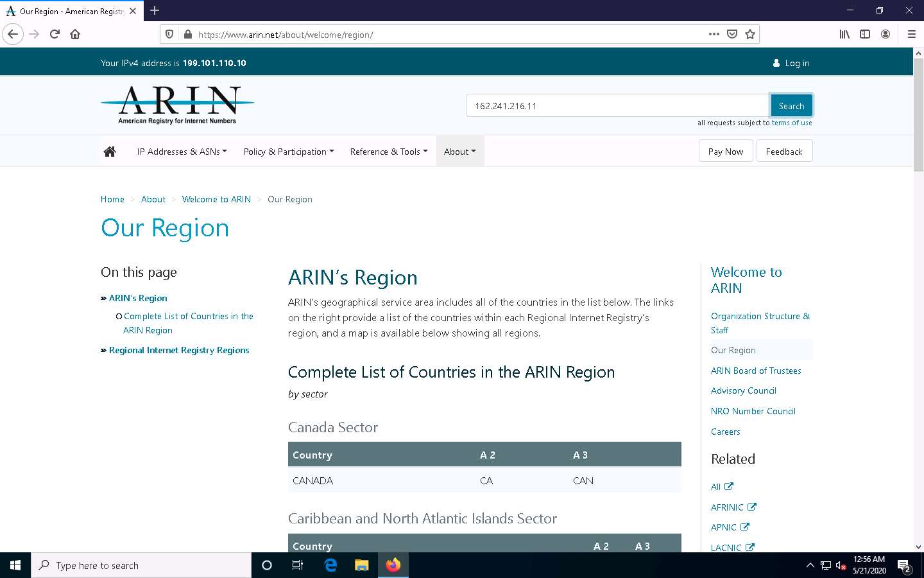
Task: Click the taskbar clock and date
Action: point(869,565)
